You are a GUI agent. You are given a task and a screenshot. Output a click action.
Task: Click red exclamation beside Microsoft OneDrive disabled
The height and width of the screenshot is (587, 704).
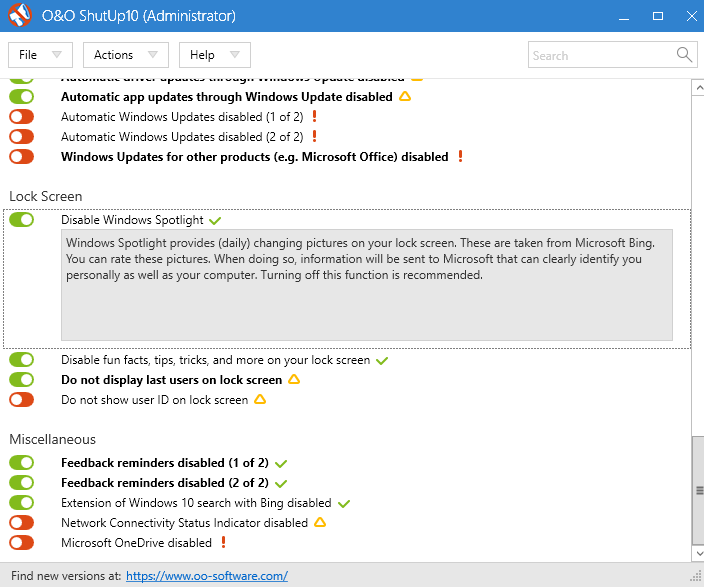pyautogui.click(x=224, y=542)
